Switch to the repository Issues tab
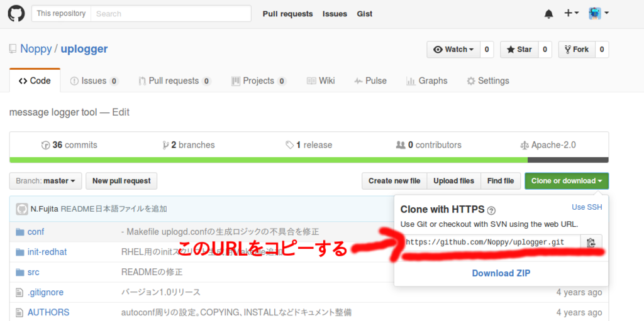Image resolution: width=644 pixels, height=321 pixels. pyautogui.click(x=94, y=81)
